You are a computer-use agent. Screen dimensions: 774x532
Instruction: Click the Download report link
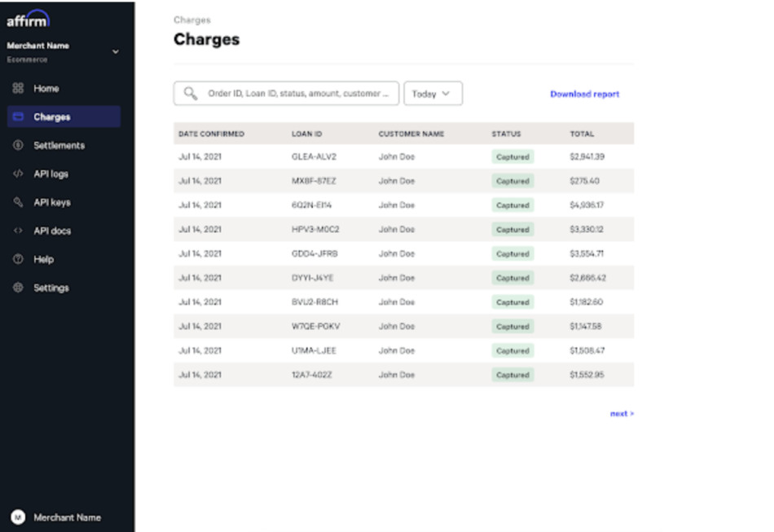(x=584, y=94)
